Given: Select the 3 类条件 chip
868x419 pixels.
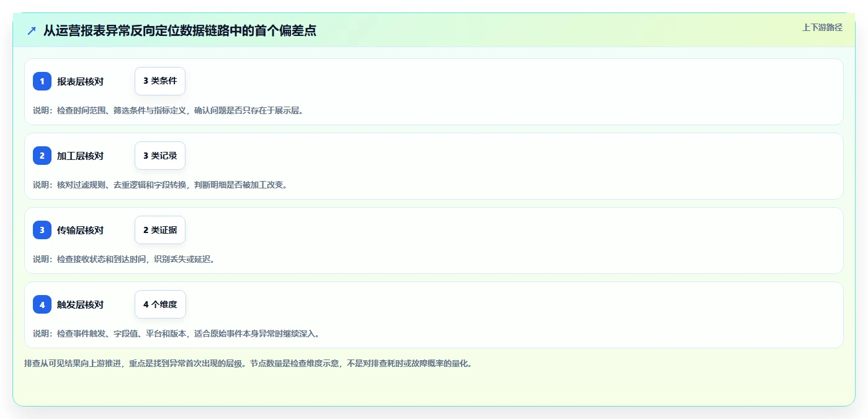Looking at the screenshot, I should pos(160,81).
